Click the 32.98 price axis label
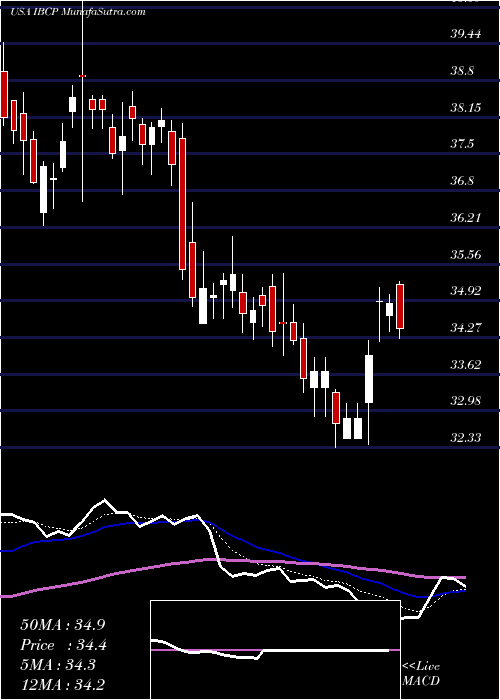The height and width of the screenshot is (700, 500). click(x=466, y=401)
